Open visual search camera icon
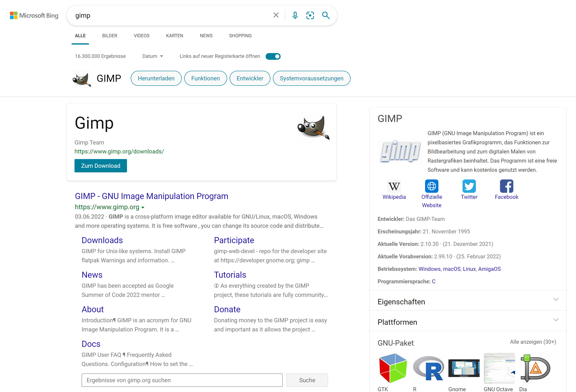Viewport: 576px width, 392px height. [x=310, y=15]
